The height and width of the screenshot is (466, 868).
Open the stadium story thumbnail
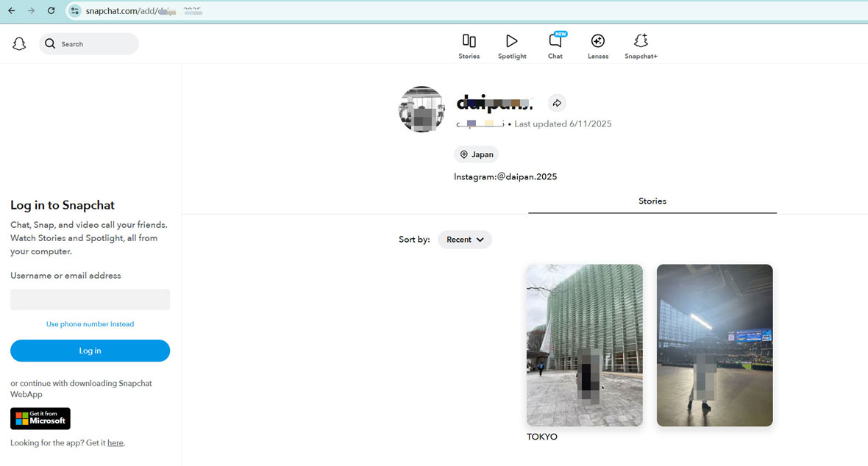(715, 345)
